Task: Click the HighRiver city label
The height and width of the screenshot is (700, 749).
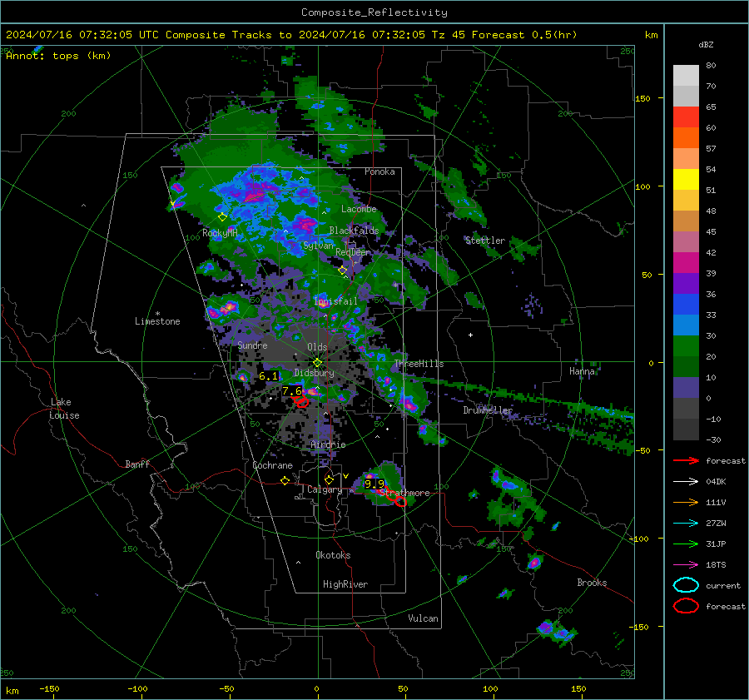Action: 345,584
